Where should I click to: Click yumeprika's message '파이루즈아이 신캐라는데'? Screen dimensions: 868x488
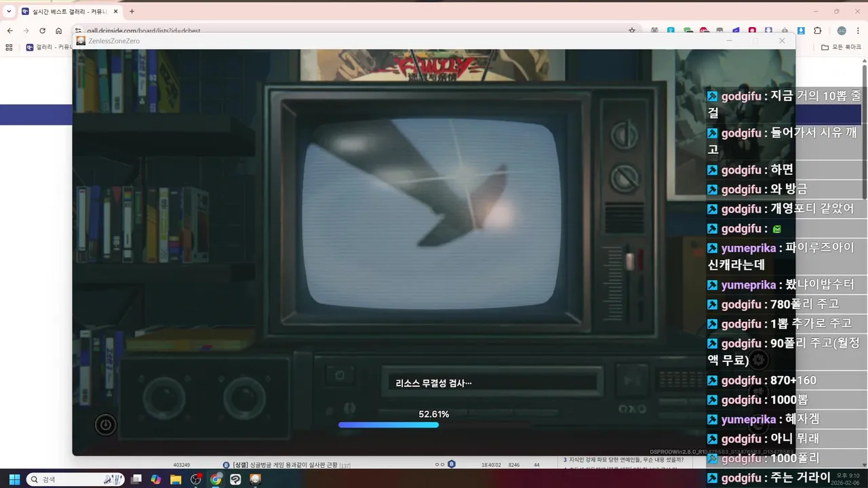click(x=781, y=256)
